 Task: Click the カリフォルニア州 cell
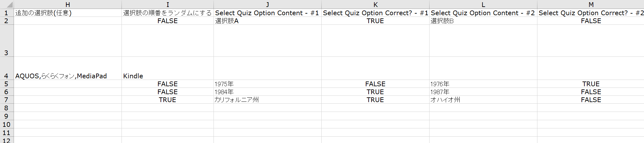coord(267,100)
